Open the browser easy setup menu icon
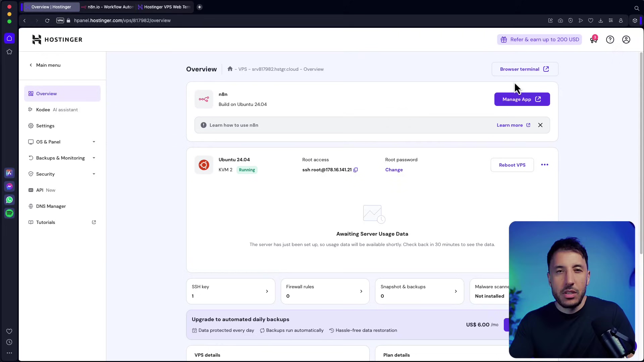Image resolution: width=644 pixels, height=362 pixels. (x=611, y=20)
